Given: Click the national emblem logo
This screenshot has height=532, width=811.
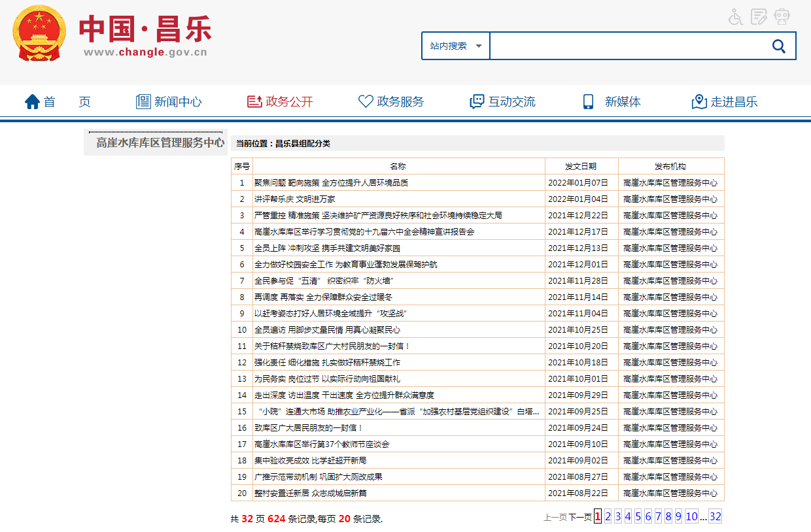Looking at the screenshot, I should click(x=39, y=33).
